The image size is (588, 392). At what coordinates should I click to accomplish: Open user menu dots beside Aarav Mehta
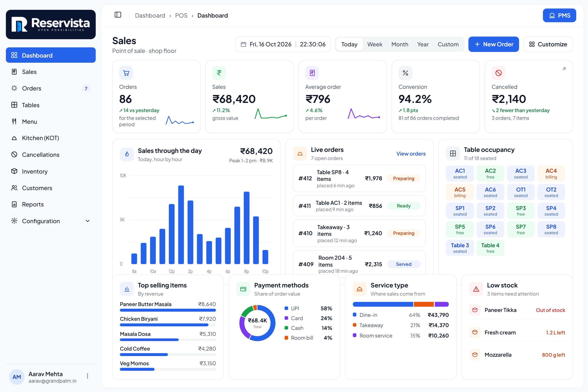[88, 376]
